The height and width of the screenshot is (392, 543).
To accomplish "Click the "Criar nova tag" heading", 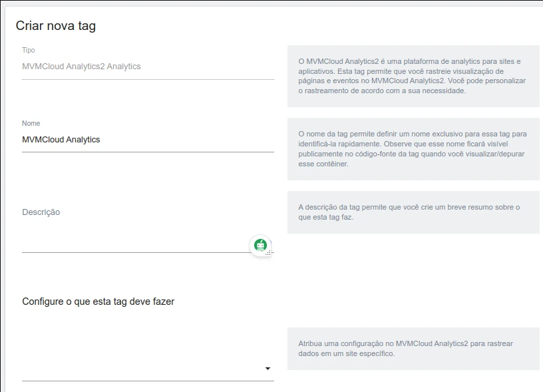I will click(x=56, y=26).
